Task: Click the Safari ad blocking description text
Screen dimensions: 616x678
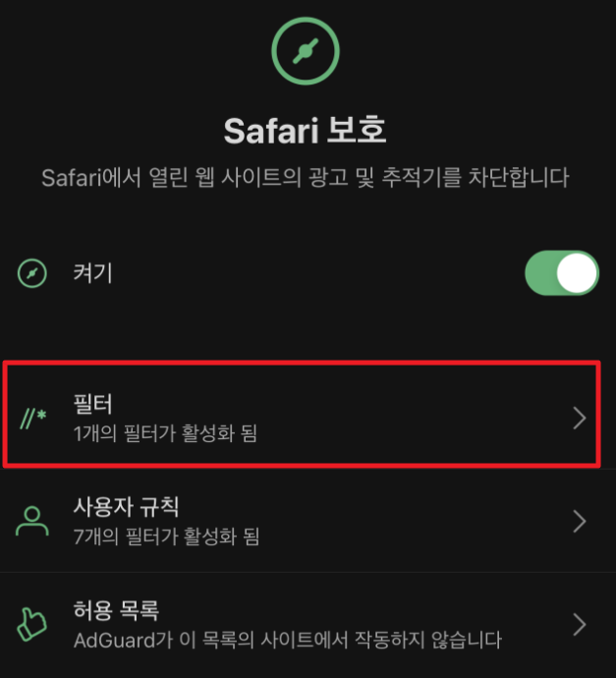Action: click(x=306, y=178)
